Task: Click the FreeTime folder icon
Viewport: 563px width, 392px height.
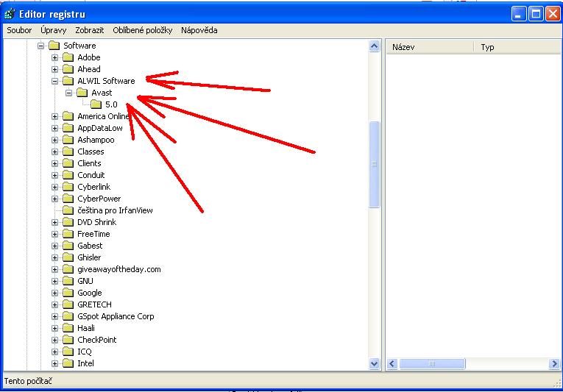Action: tap(68, 234)
